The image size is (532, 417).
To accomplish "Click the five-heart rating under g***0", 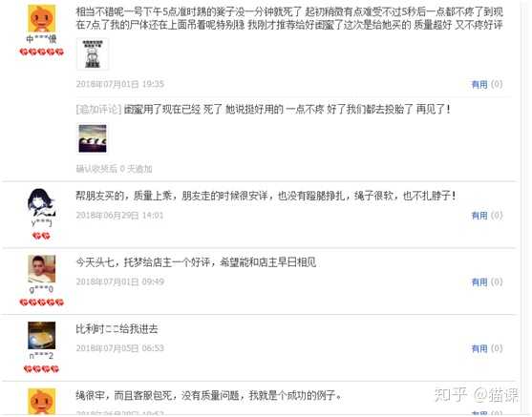I will (x=42, y=302).
